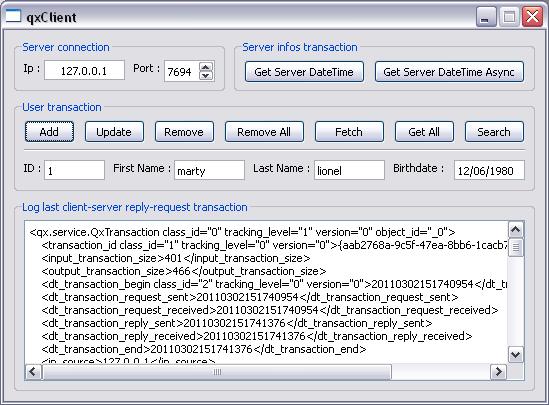Click the Search button
This screenshot has height=405, width=549.
point(494,132)
